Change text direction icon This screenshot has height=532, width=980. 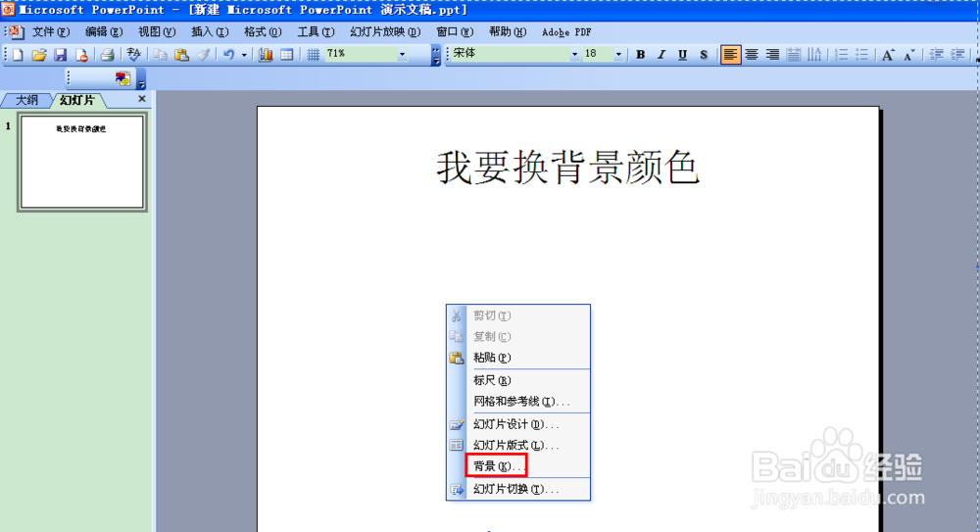click(x=815, y=55)
